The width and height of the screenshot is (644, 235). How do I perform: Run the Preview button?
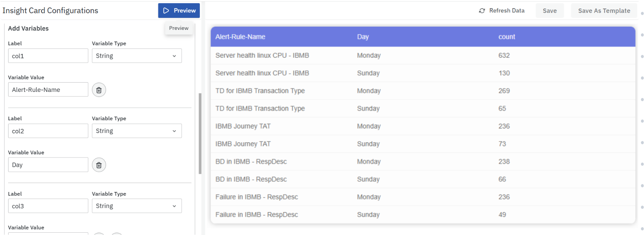(179, 10)
